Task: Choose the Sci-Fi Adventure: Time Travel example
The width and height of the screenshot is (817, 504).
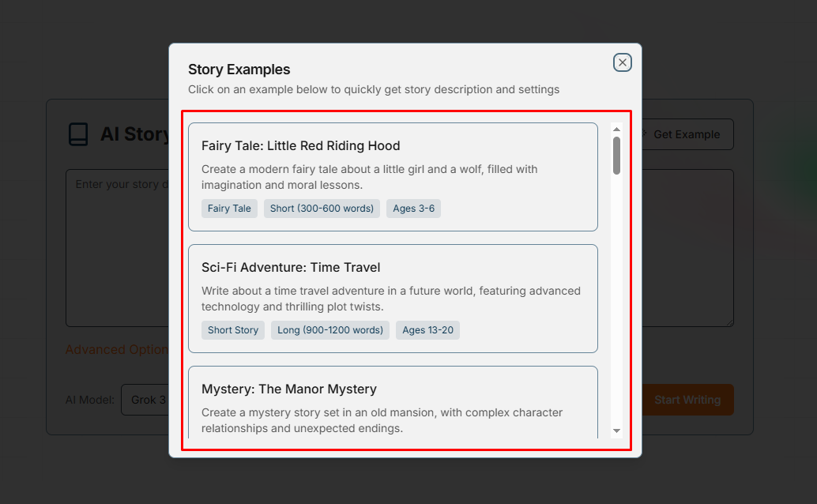Action: tap(393, 299)
